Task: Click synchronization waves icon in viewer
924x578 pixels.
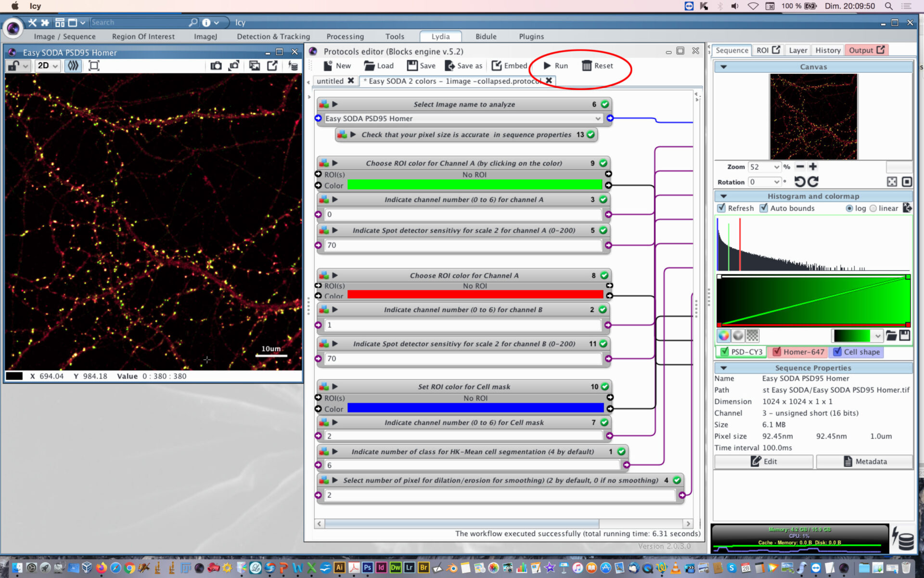Action: click(x=73, y=66)
